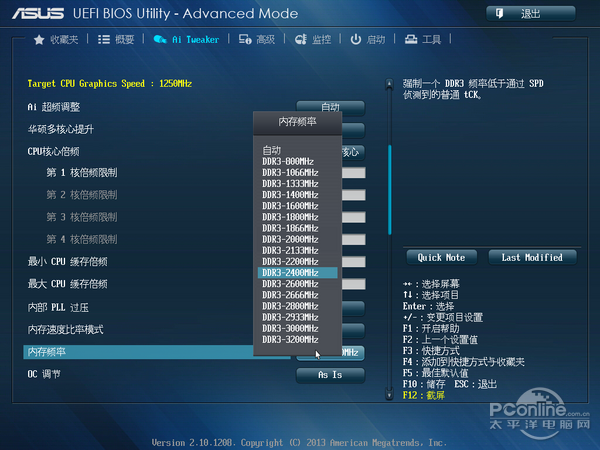Click the scrollbar down arrow

[389, 395]
